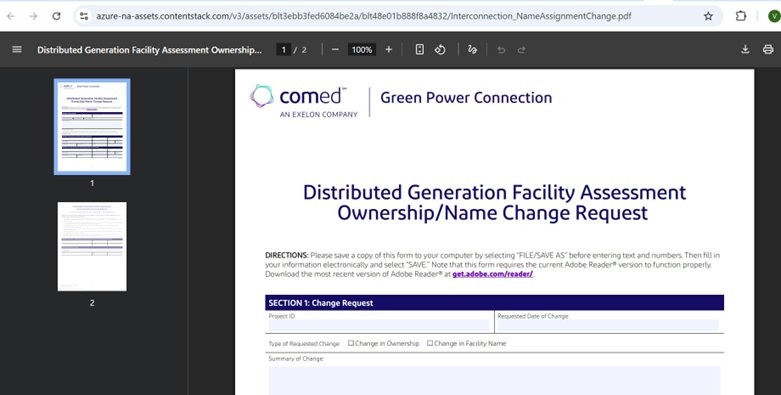Download the PDF file

coord(745,49)
